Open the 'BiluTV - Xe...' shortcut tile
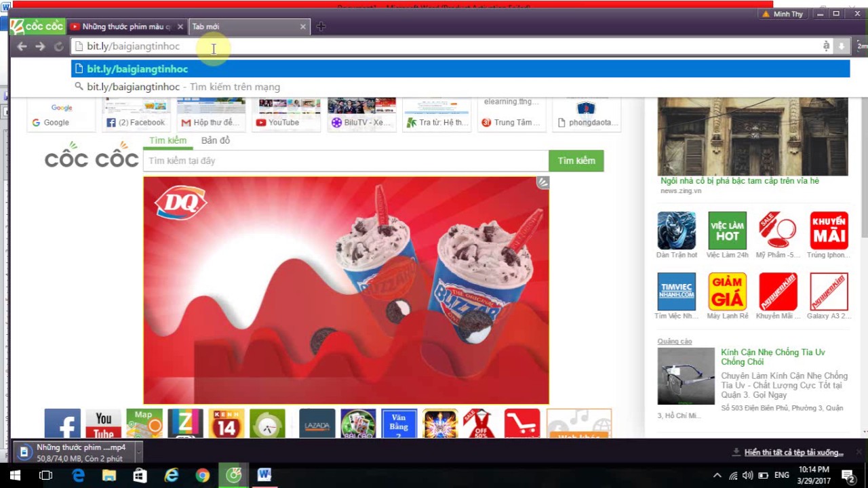The image size is (868, 488). 361,115
